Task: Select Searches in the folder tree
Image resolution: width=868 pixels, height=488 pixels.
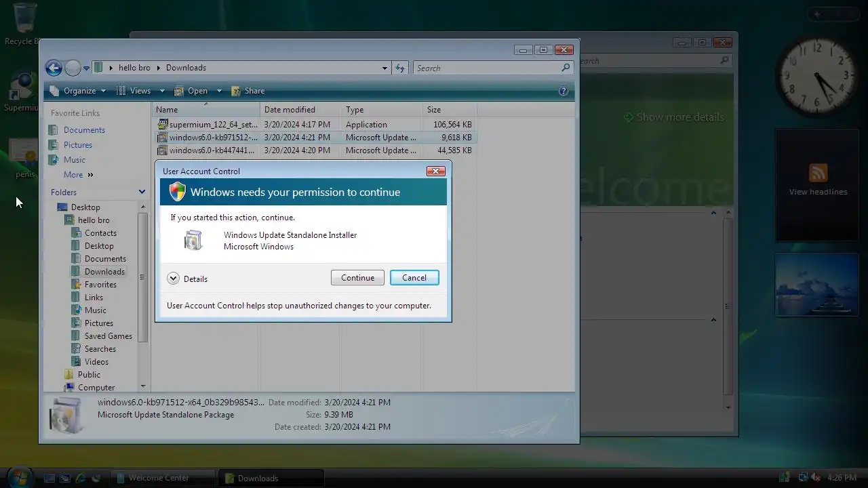Action: coord(100,349)
